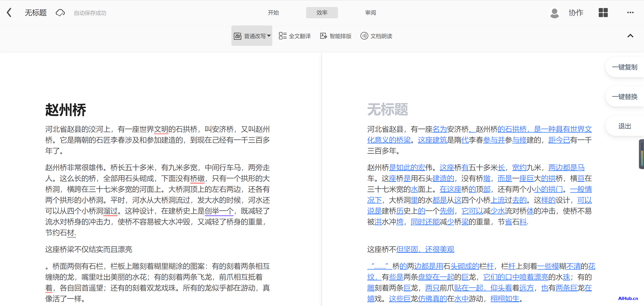Image resolution: width=644 pixels, height=306 pixels.
Task: Switch to the 开始 tab
Action: click(x=273, y=13)
